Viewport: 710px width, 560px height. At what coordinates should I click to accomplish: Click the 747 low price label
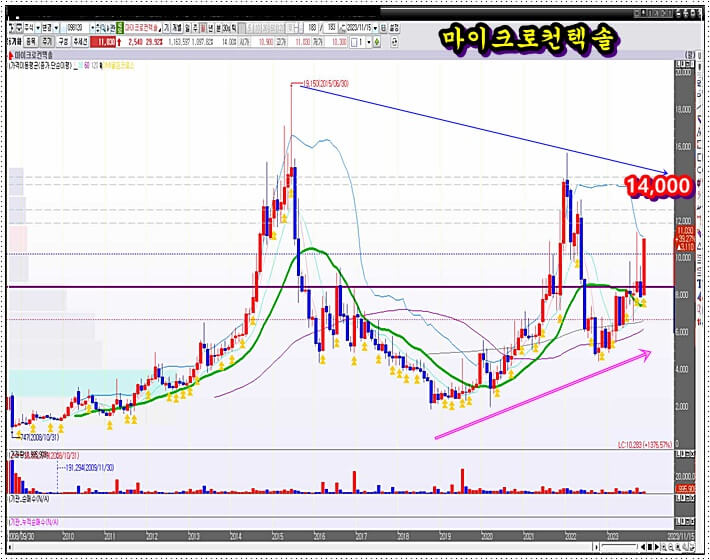(x=40, y=437)
